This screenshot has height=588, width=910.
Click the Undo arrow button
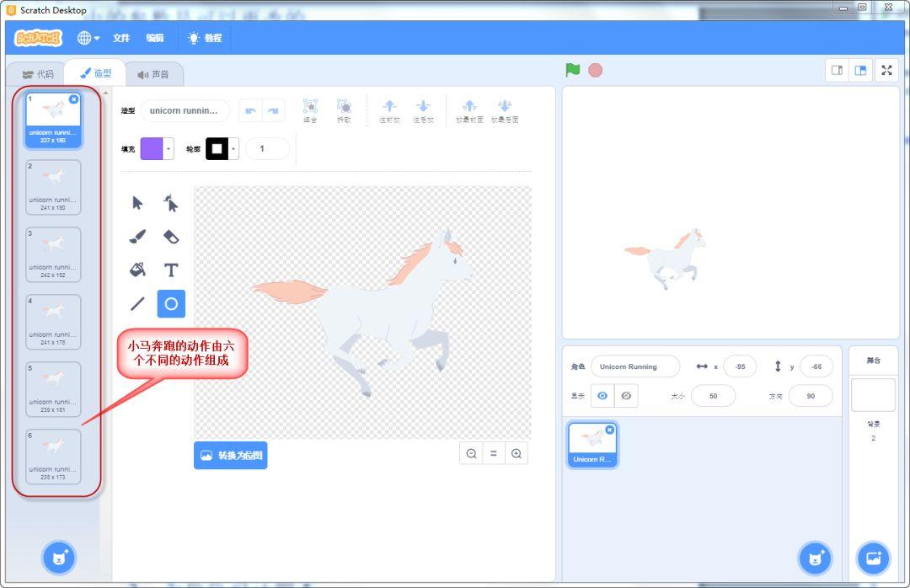click(251, 110)
